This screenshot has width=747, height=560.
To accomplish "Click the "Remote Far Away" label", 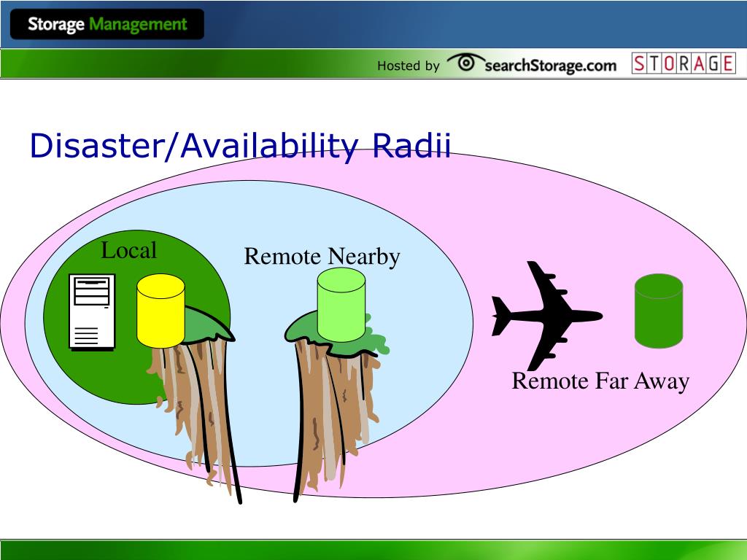I will (601, 382).
